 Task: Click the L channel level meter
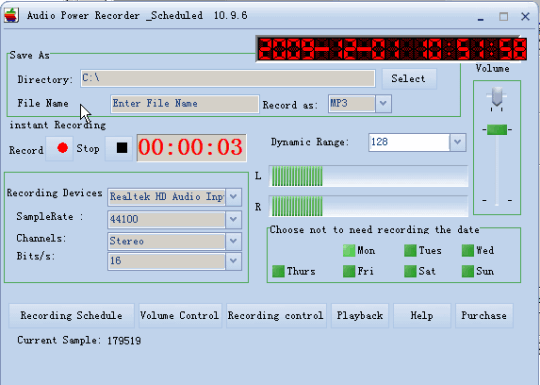(x=368, y=176)
